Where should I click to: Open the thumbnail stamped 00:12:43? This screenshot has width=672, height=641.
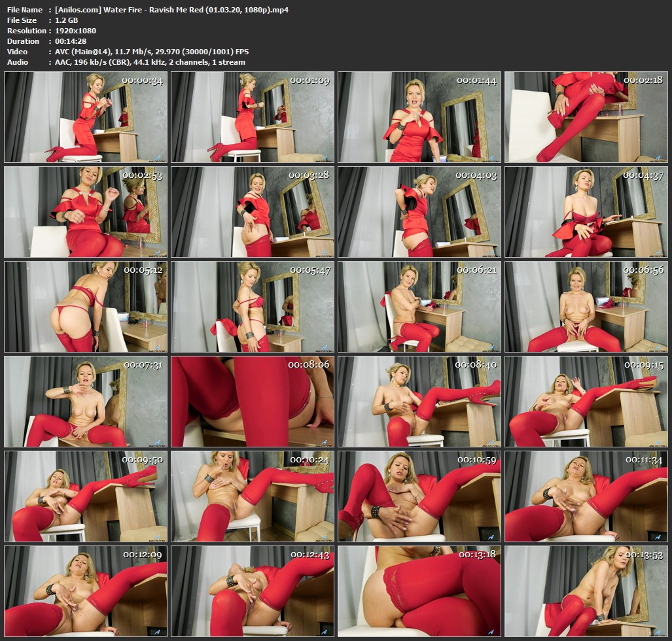click(x=253, y=591)
